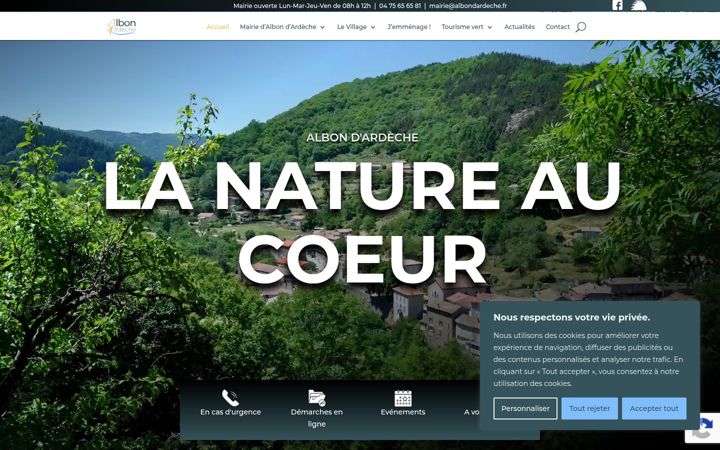Screen dimensions: 720x450
Task: Click the Tout rejeter button
Action: [x=590, y=408]
